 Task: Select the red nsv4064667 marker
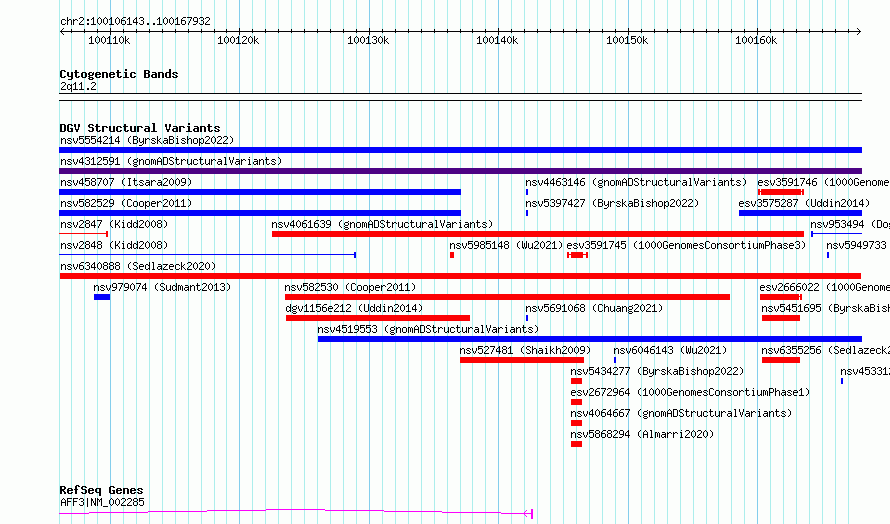577,423
